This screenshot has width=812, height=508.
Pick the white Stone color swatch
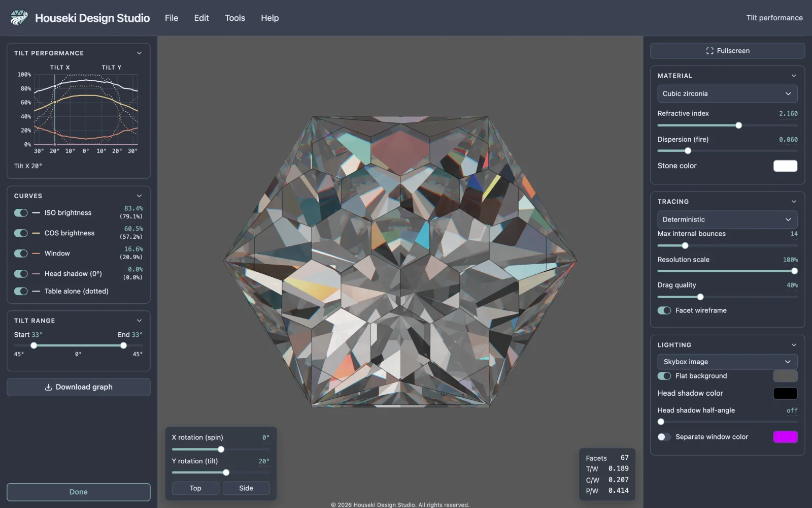coord(785,166)
